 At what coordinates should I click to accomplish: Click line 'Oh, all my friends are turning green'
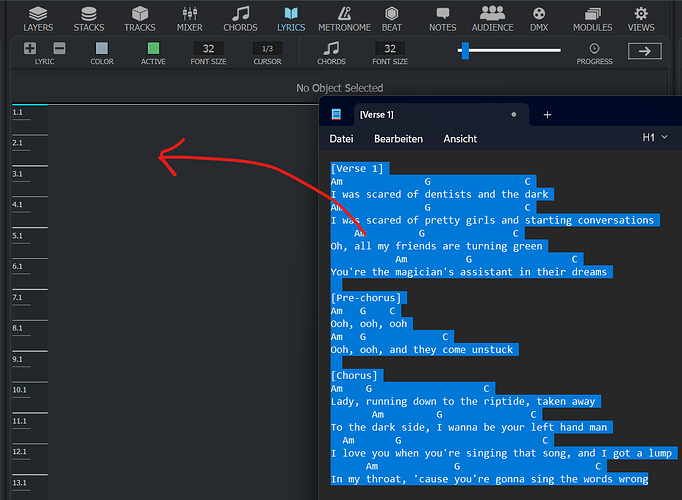[x=437, y=246]
